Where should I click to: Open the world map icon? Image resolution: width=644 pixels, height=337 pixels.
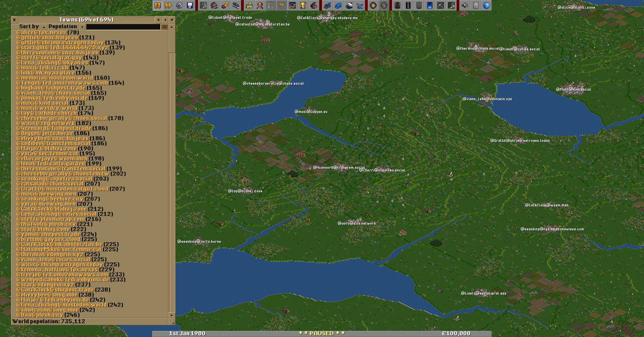[203, 5]
